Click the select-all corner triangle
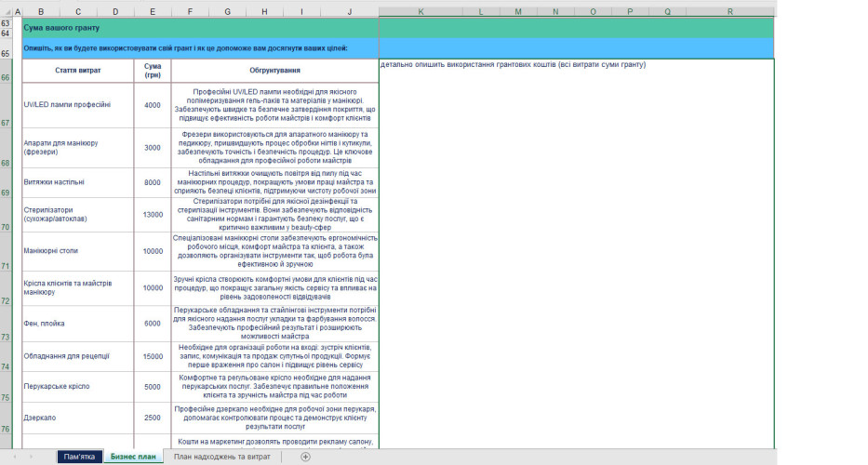868x465 pixels. point(6,11)
